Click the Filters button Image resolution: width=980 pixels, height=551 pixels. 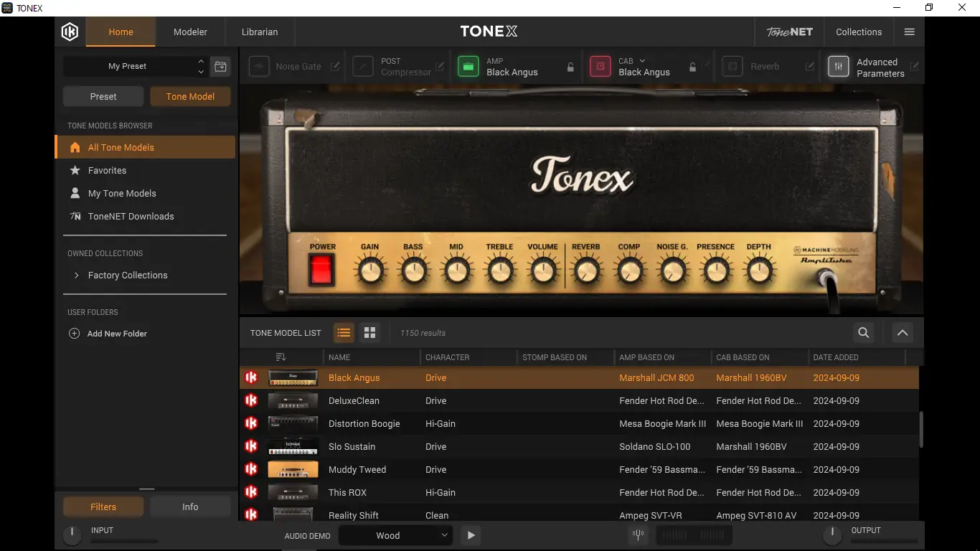pos(103,507)
